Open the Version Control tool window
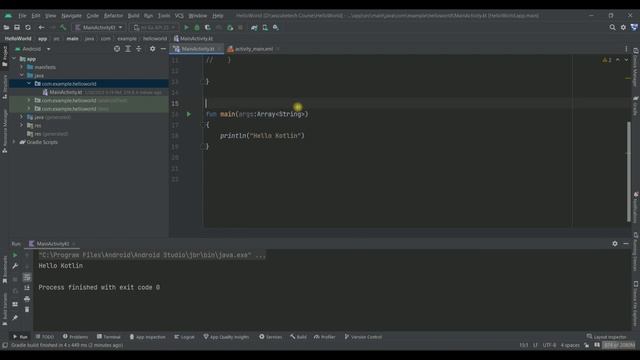Image resolution: width=640 pixels, height=360 pixels. tap(363, 337)
